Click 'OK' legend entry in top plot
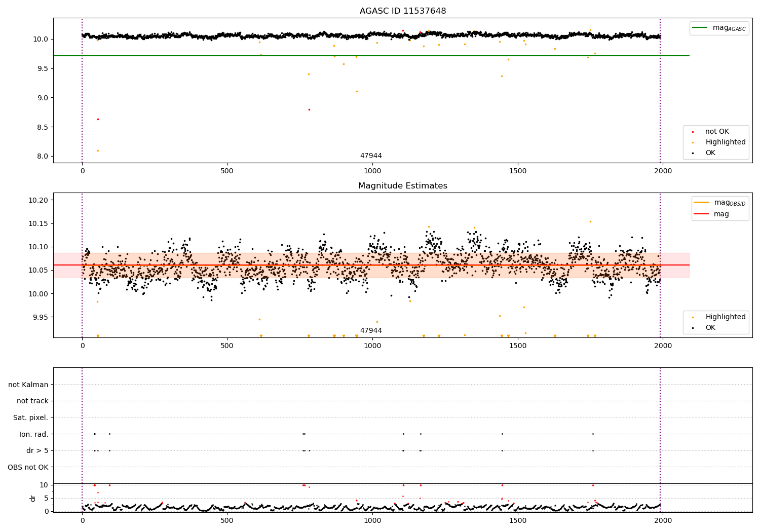Screen dimensions: 760x532 point(704,153)
